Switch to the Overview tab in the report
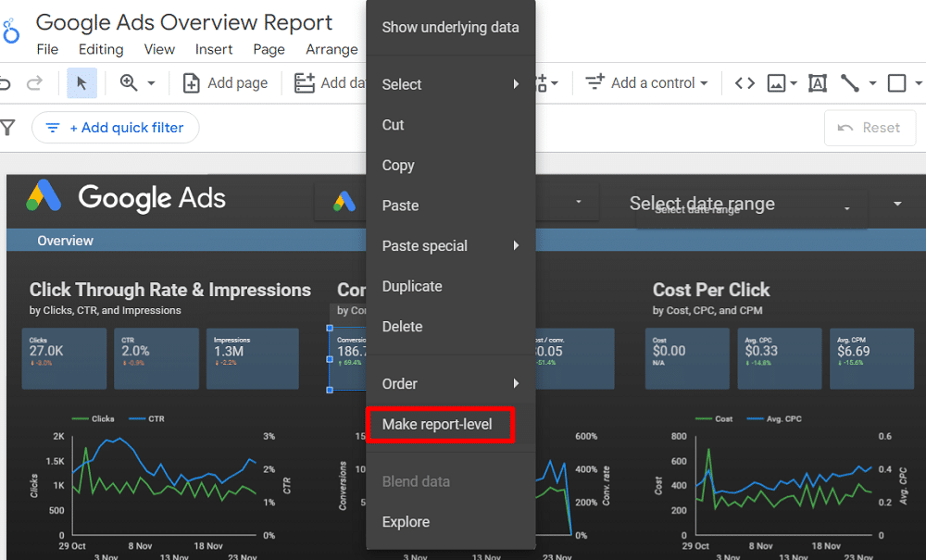 pyautogui.click(x=65, y=240)
